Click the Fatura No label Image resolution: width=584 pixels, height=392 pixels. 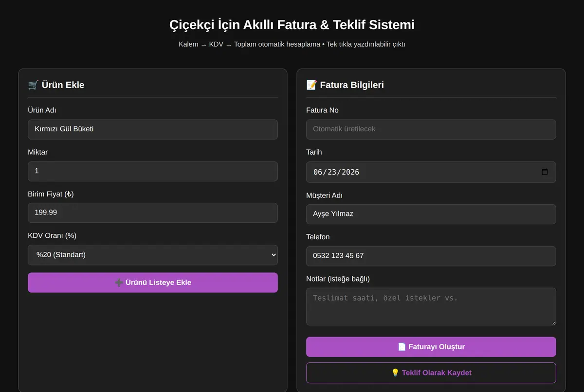point(322,110)
